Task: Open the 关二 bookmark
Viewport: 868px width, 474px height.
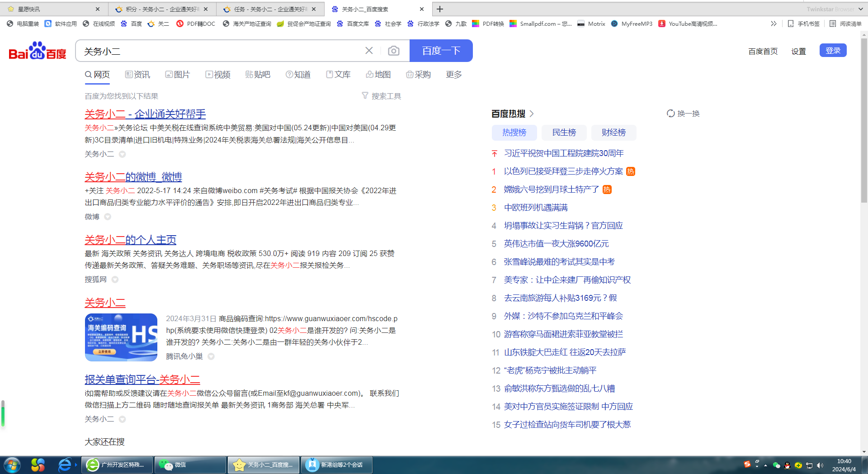Action: (159, 24)
